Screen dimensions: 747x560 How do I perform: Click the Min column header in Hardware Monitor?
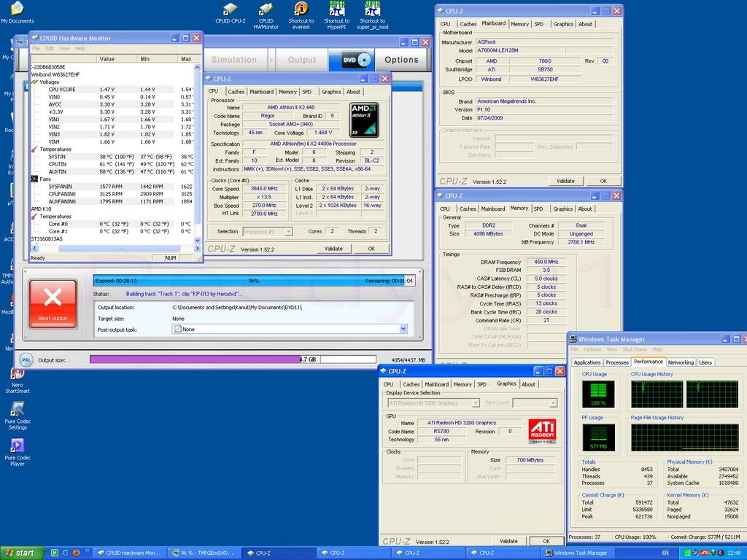pos(157,59)
